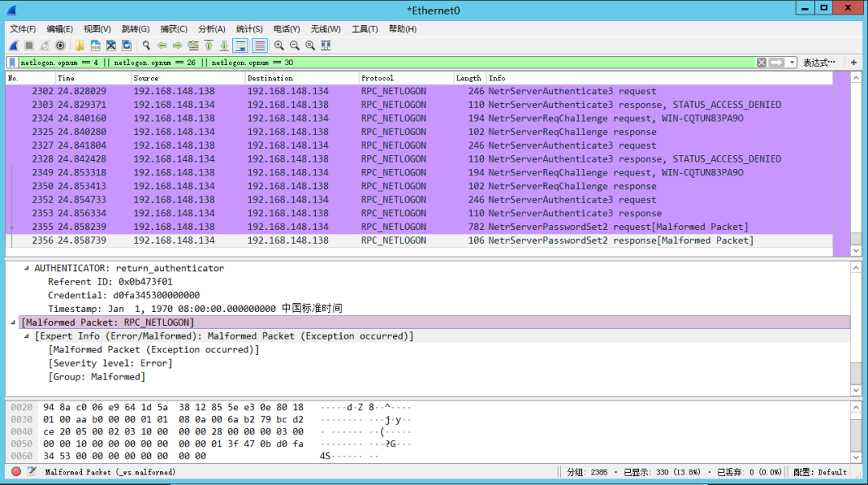
Task: Find a packet with magnifier icon
Action: click(x=146, y=46)
